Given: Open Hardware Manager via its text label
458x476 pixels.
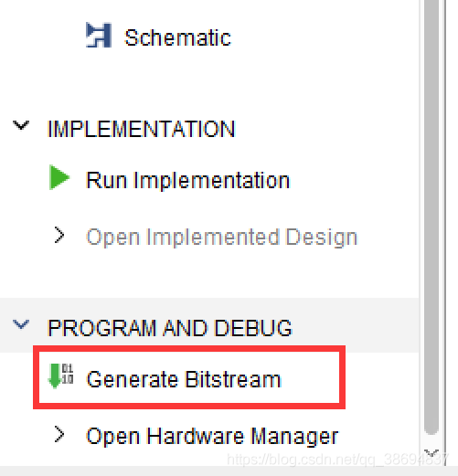Looking at the screenshot, I should click(212, 437).
